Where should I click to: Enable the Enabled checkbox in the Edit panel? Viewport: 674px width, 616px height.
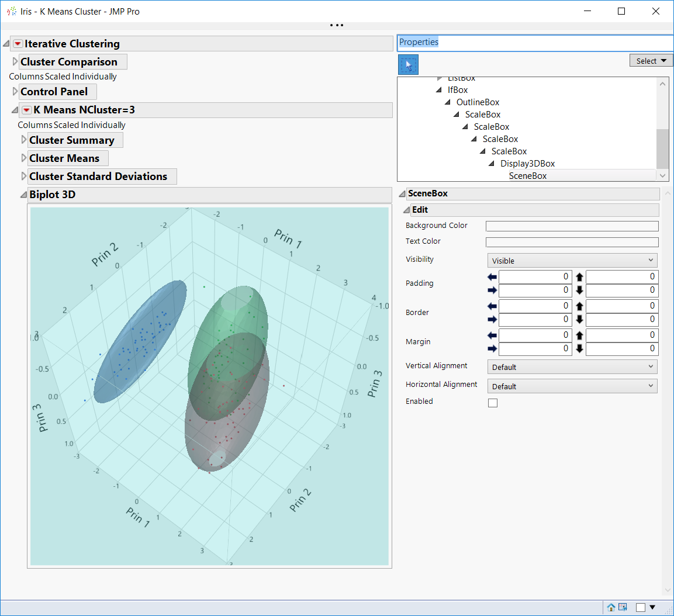tap(493, 403)
